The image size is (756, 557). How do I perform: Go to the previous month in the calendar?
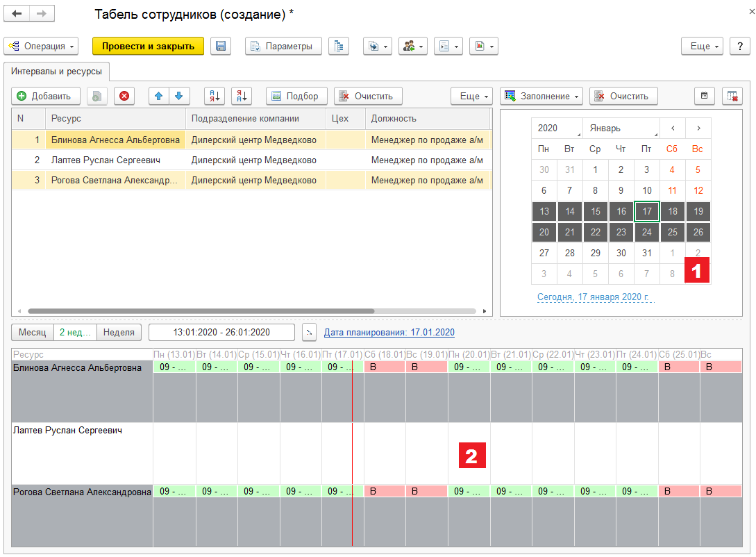673,128
